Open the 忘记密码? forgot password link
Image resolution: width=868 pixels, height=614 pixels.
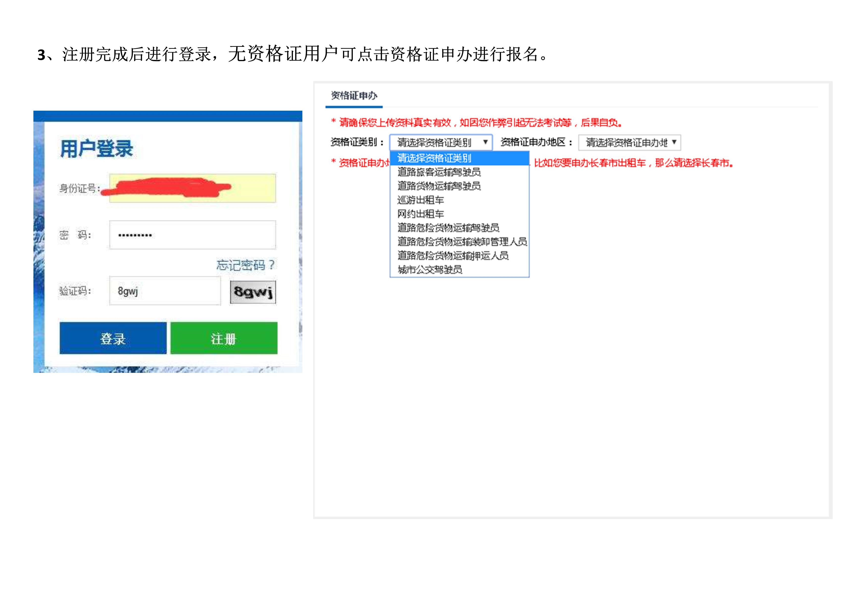click(246, 265)
